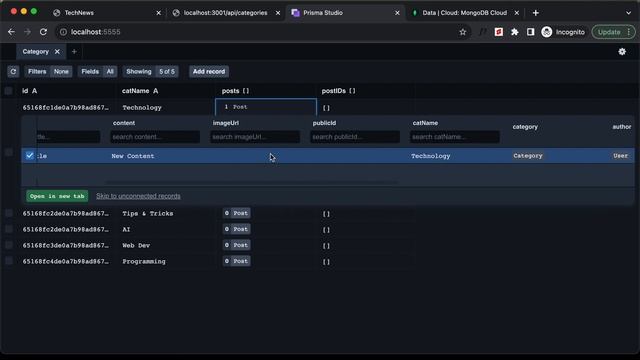Screen dimensions: 640x360
Task: Expand the Web Dev 0 Post cell
Action: pyautogui.click(x=237, y=245)
